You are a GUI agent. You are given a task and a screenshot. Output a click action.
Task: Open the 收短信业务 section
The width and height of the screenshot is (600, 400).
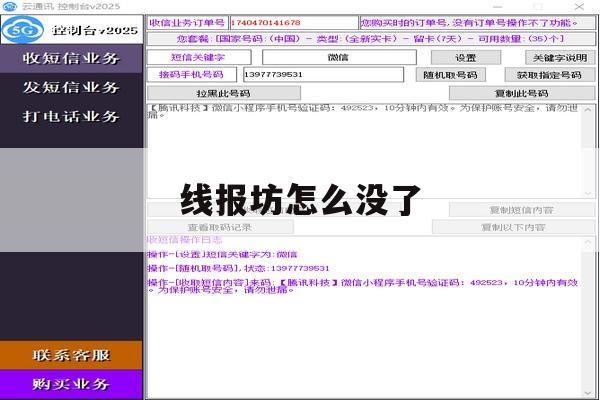[x=71, y=59]
